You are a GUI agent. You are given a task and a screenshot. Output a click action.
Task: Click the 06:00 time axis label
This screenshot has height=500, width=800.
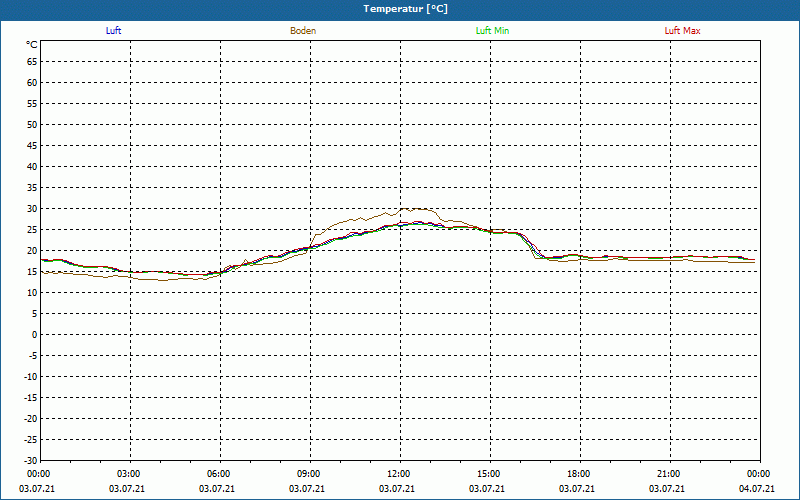click(x=218, y=474)
